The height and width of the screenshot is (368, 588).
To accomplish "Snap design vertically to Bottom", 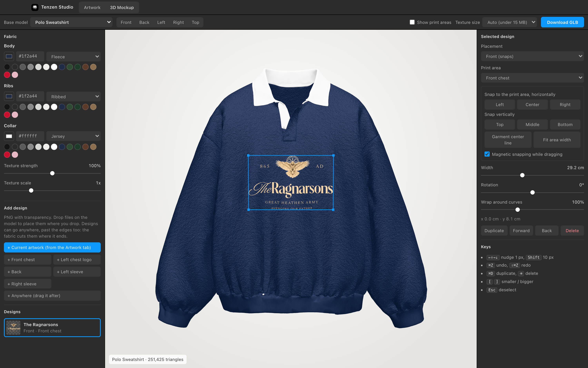I will click(x=565, y=124).
